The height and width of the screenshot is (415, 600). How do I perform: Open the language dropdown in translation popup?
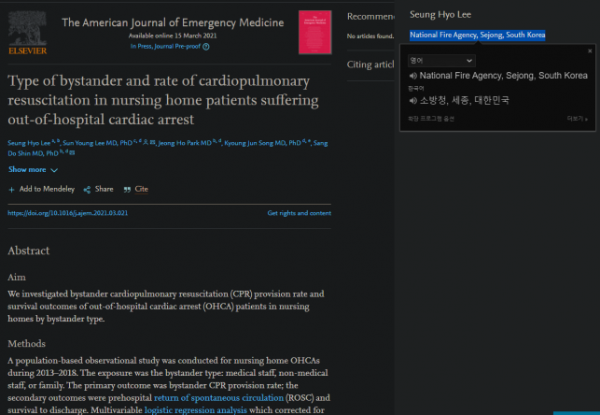(x=440, y=61)
